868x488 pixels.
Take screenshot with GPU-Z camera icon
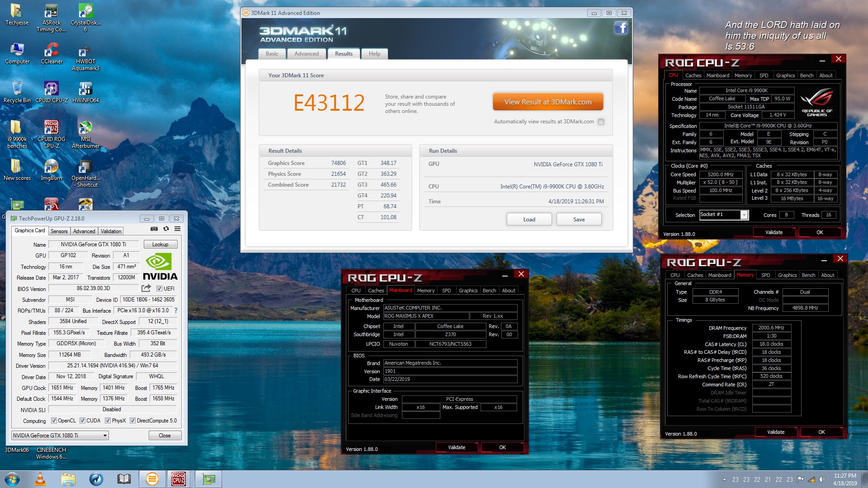click(154, 229)
